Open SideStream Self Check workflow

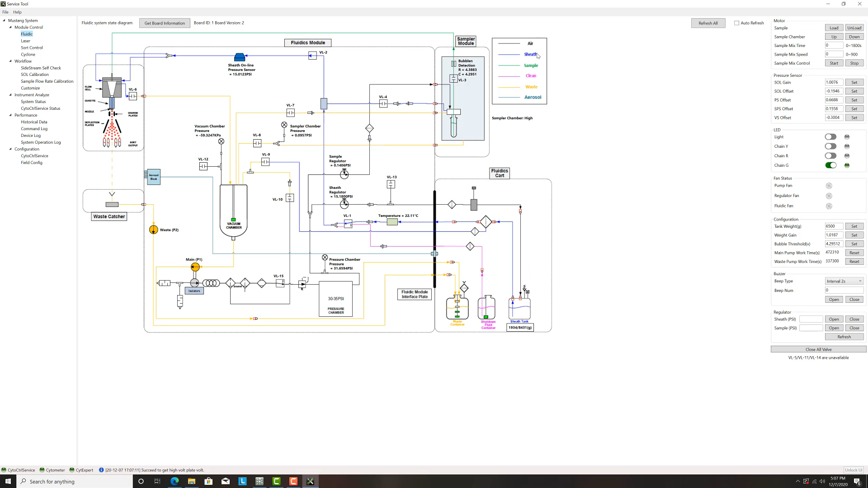(x=41, y=68)
